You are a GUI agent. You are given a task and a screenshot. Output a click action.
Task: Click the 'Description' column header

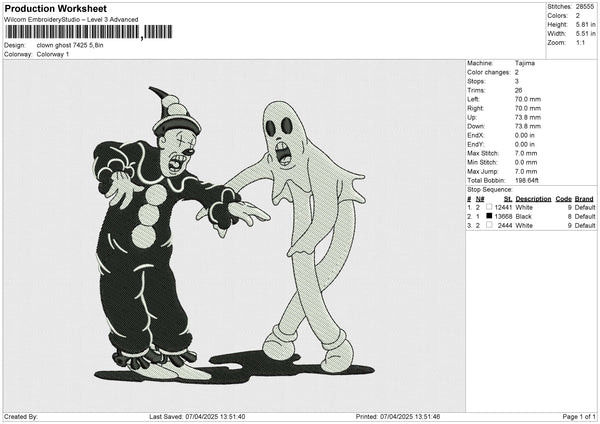click(x=533, y=199)
